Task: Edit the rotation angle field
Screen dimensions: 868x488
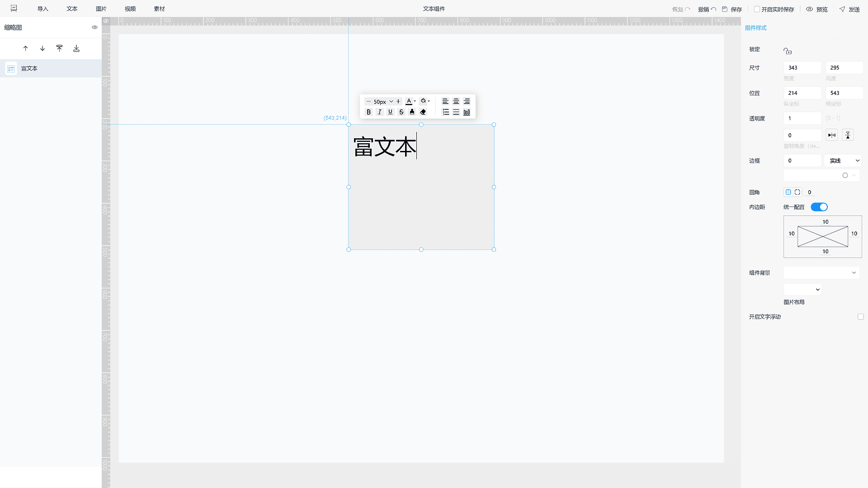Action: (802, 135)
